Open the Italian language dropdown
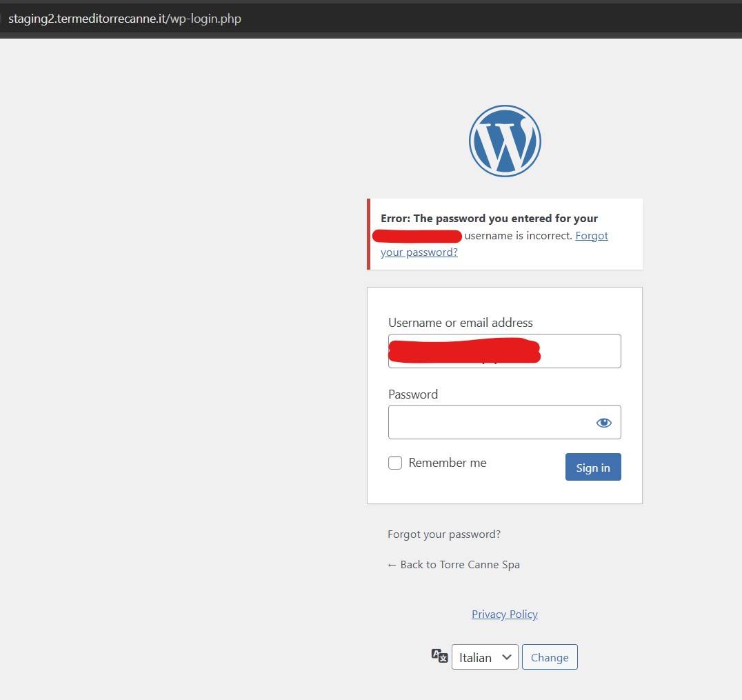Screen dimensions: 742x700 point(485,657)
